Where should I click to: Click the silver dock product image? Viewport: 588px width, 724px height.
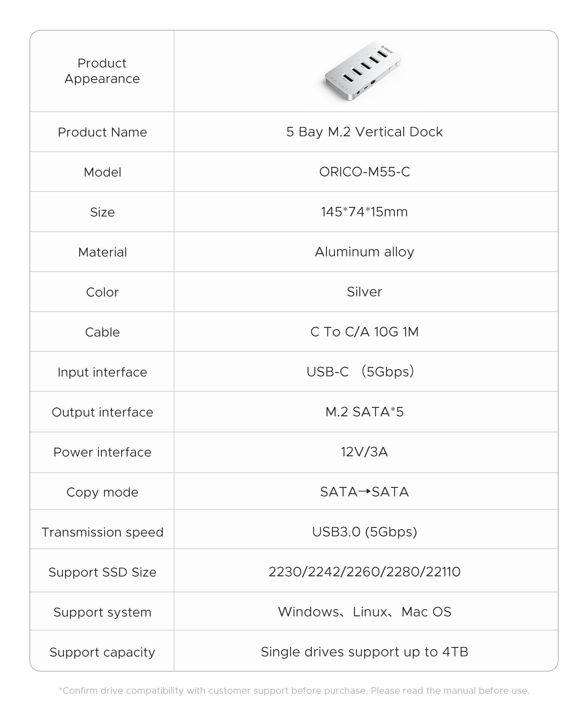coord(363,71)
